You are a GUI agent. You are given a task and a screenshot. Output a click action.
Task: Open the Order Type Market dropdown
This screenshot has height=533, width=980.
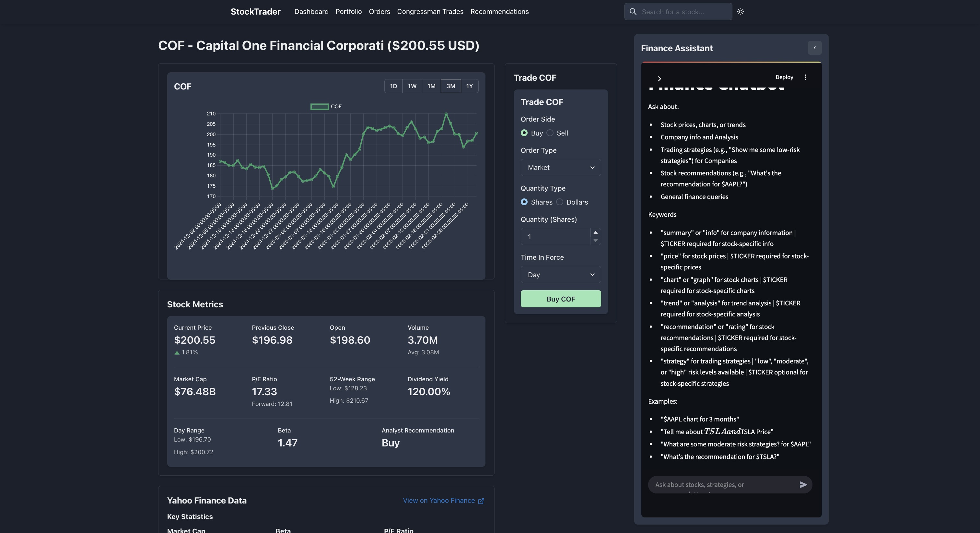pyautogui.click(x=560, y=168)
